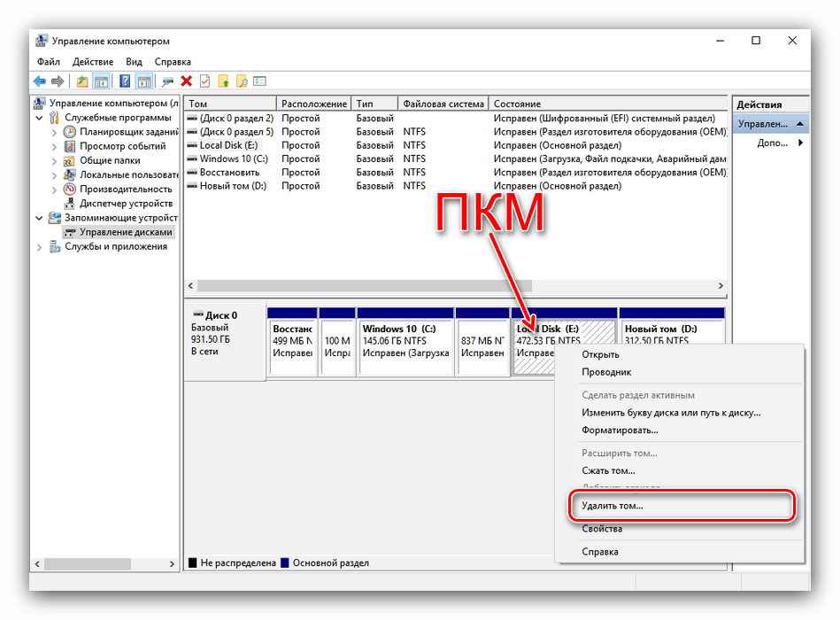Select the 837 МБ partition block
This screenshot has height=620, width=840.
(x=482, y=341)
